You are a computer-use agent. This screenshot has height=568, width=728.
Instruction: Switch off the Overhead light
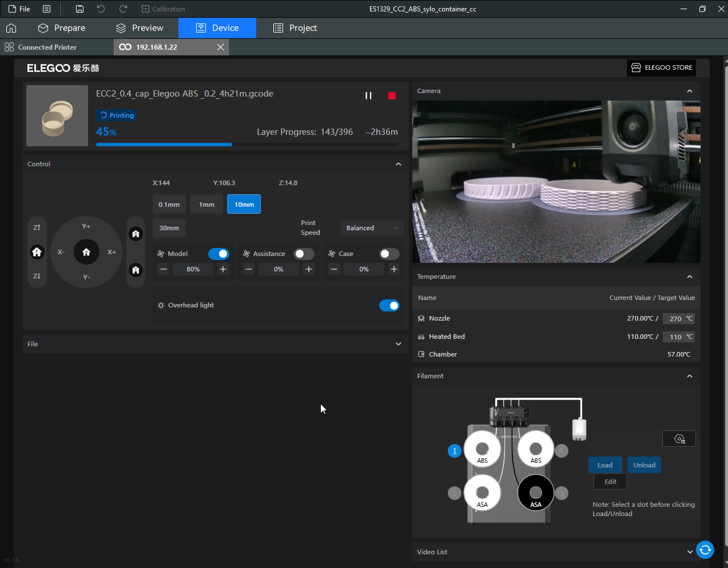pos(389,306)
